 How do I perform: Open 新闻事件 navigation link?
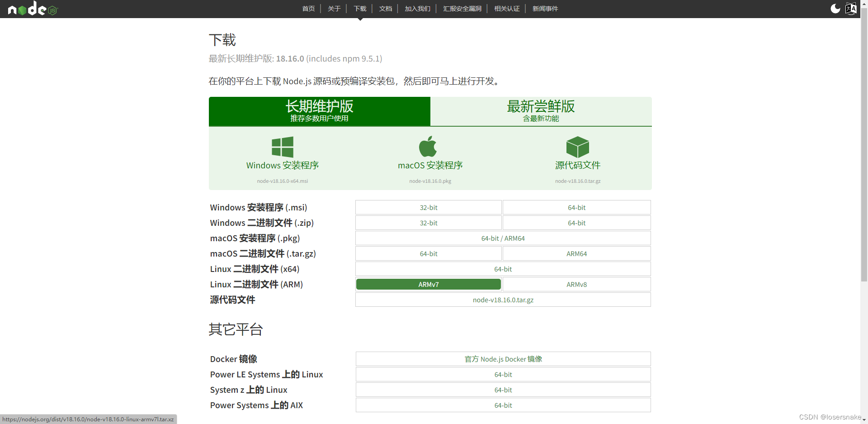[x=545, y=9]
